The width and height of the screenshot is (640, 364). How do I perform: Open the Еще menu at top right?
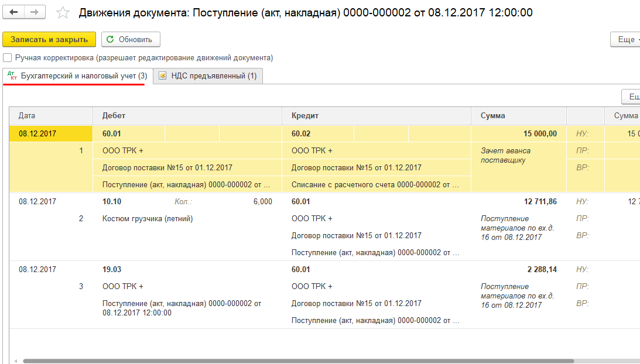point(626,39)
